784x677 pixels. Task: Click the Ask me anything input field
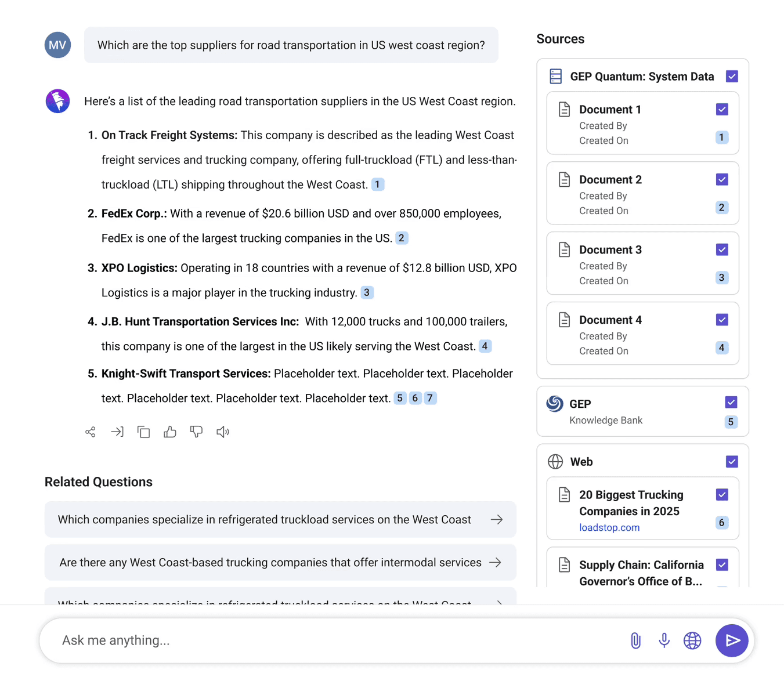point(337,640)
